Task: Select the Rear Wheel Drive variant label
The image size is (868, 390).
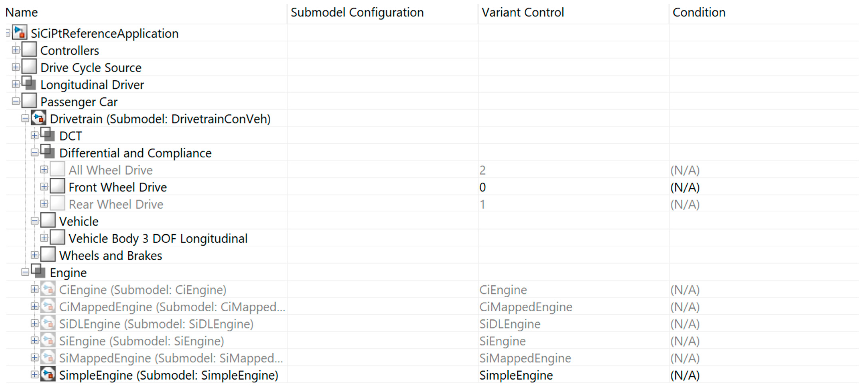Action: (x=116, y=204)
